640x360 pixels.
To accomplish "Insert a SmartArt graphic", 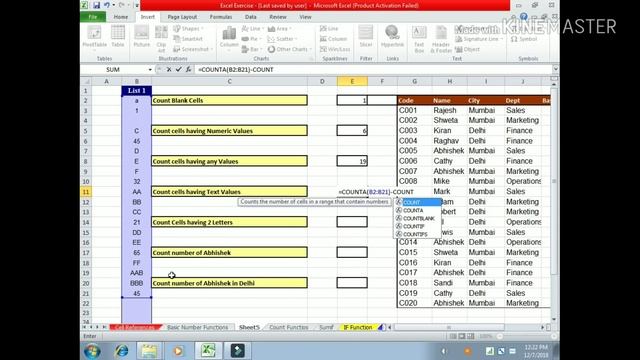I will tap(188, 39).
